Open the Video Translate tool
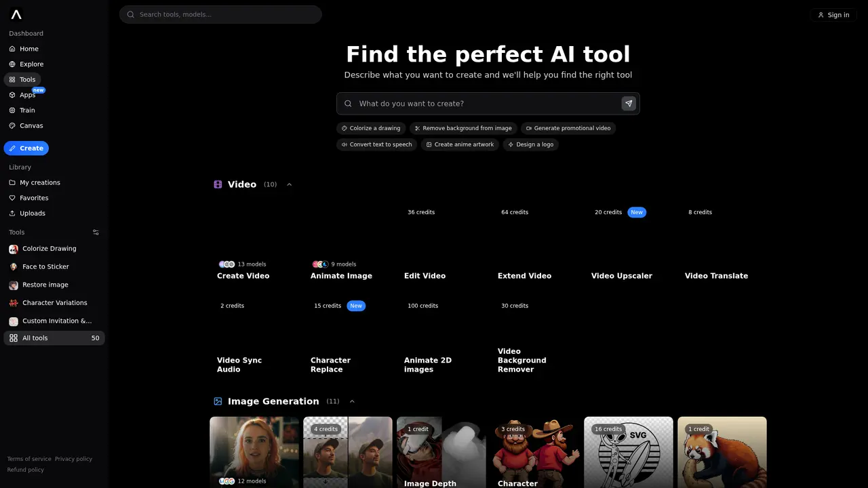The width and height of the screenshot is (868, 488). coord(722,243)
